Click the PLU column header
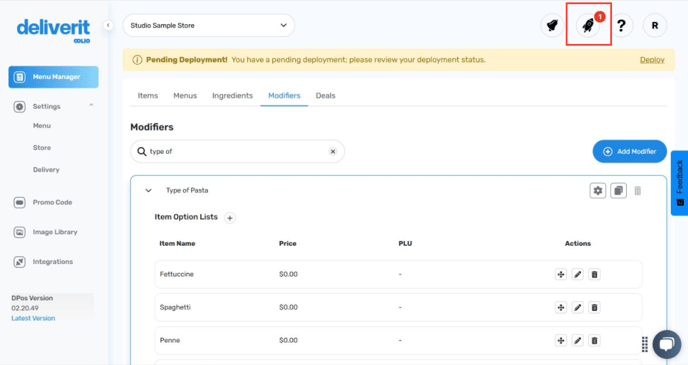This screenshot has width=688, height=365. click(405, 243)
